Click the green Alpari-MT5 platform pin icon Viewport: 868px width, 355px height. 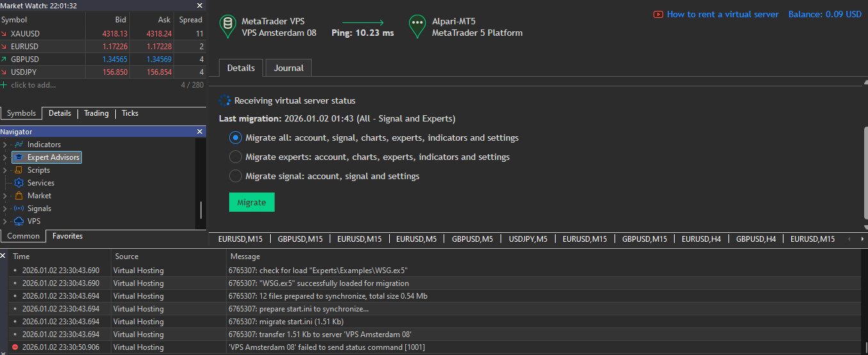pyautogui.click(x=417, y=26)
